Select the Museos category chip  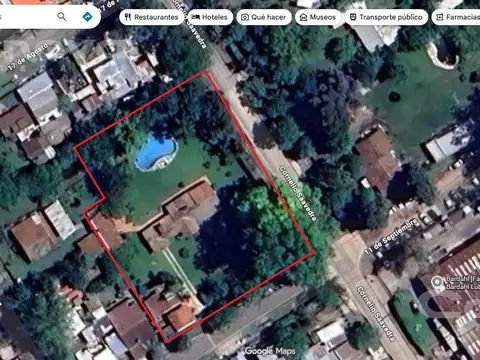pos(318,17)
